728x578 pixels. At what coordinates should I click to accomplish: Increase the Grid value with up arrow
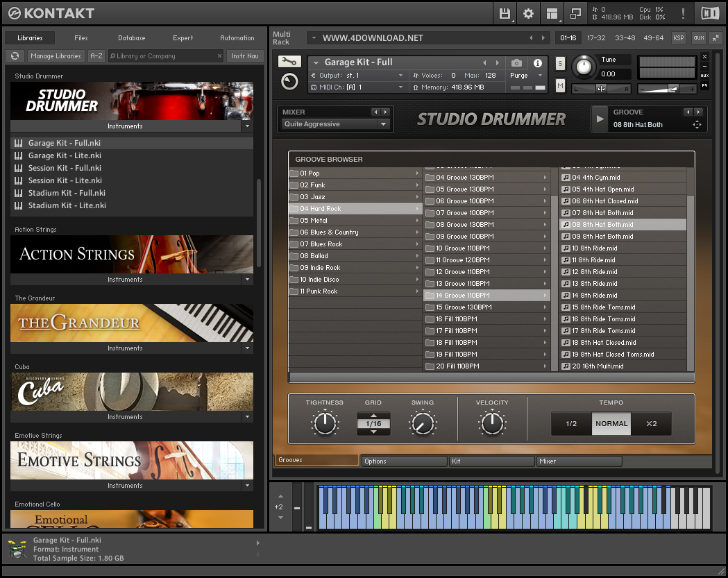coord(373,415)
